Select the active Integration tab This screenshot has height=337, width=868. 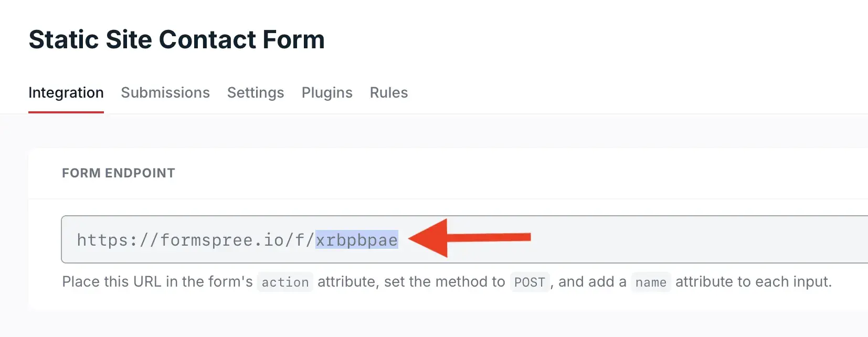[66, 93]
